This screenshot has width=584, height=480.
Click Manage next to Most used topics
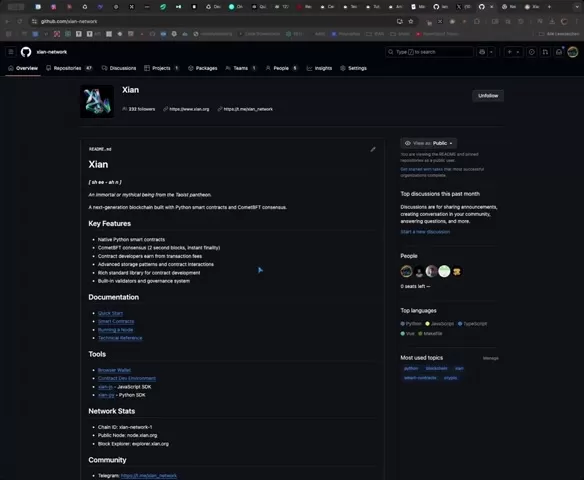coord(491,358)
